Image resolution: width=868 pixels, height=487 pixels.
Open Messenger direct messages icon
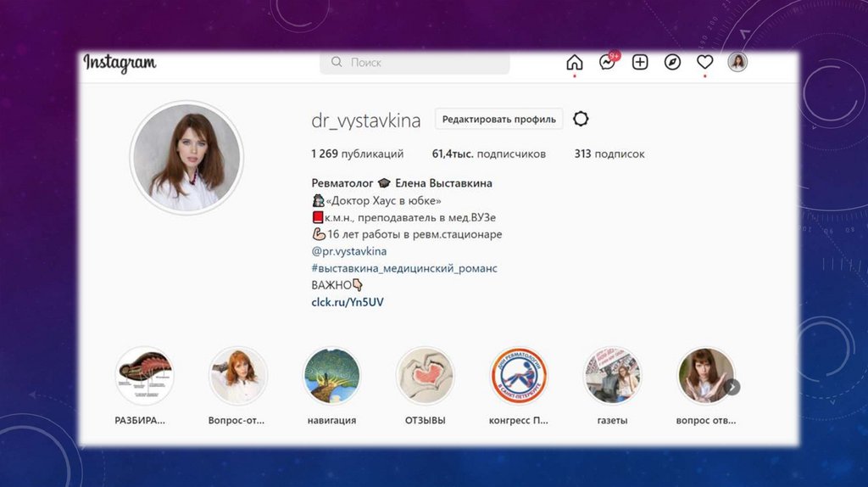607,62
